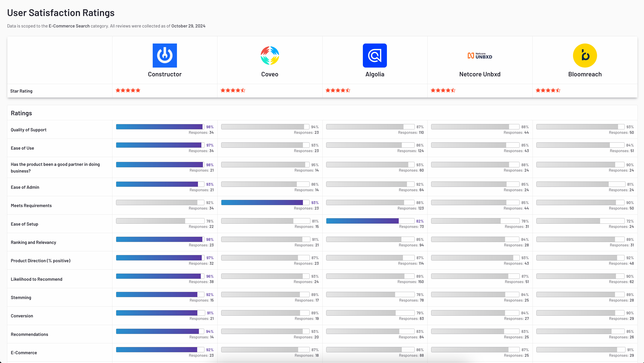
Task: Click Netcore Unbxd's Product Direction 93% bar
Action: coord(475,258)
